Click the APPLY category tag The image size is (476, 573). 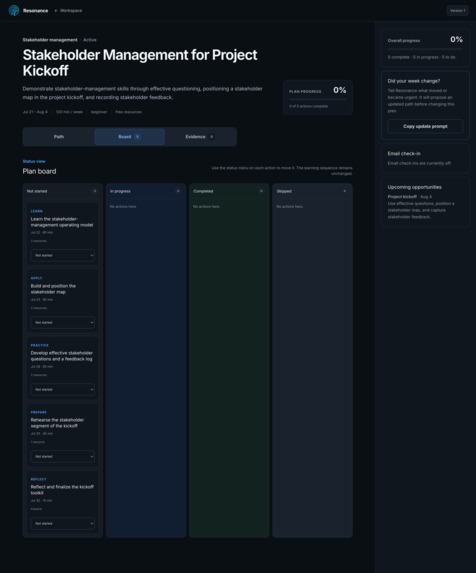[36, 278]
